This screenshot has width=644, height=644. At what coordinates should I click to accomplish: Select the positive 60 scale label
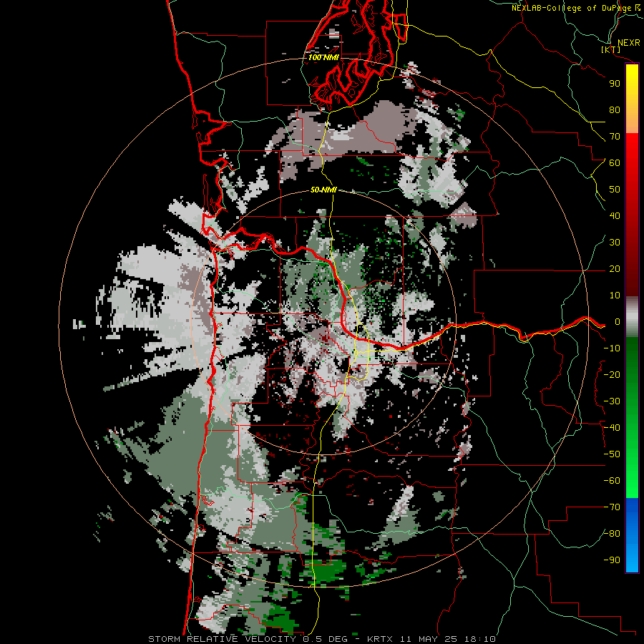tap(615, 162)
